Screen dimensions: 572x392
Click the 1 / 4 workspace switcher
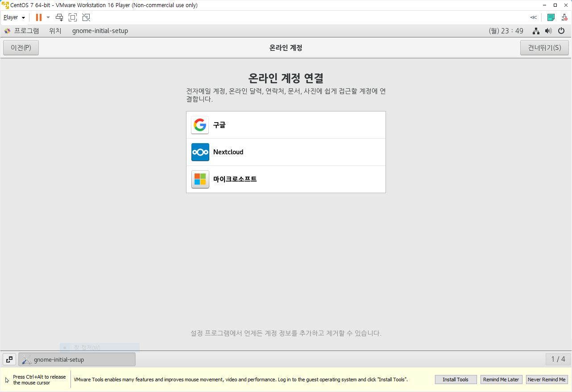[x=558, y=359]
